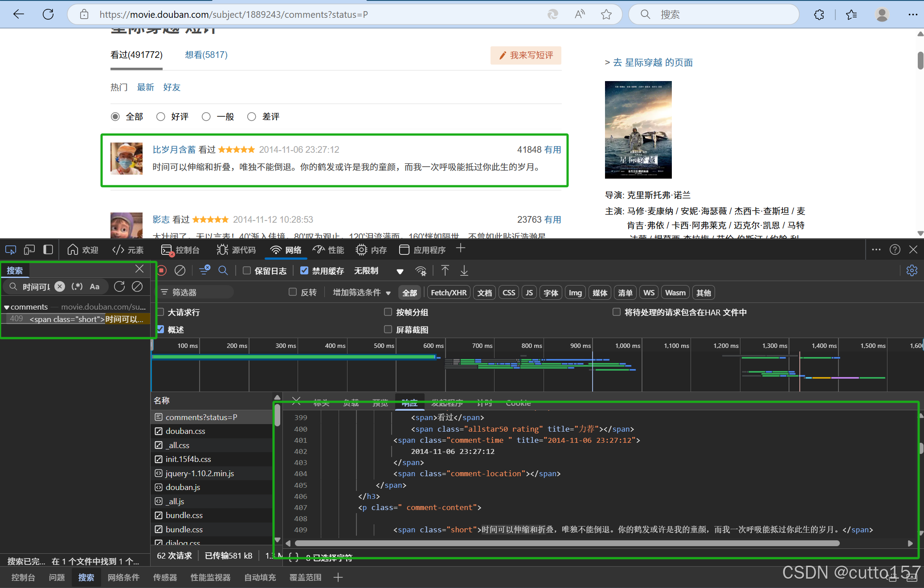
Task: Open network settings gear icon
Action: pyautogui.click(x=912, y=270)
